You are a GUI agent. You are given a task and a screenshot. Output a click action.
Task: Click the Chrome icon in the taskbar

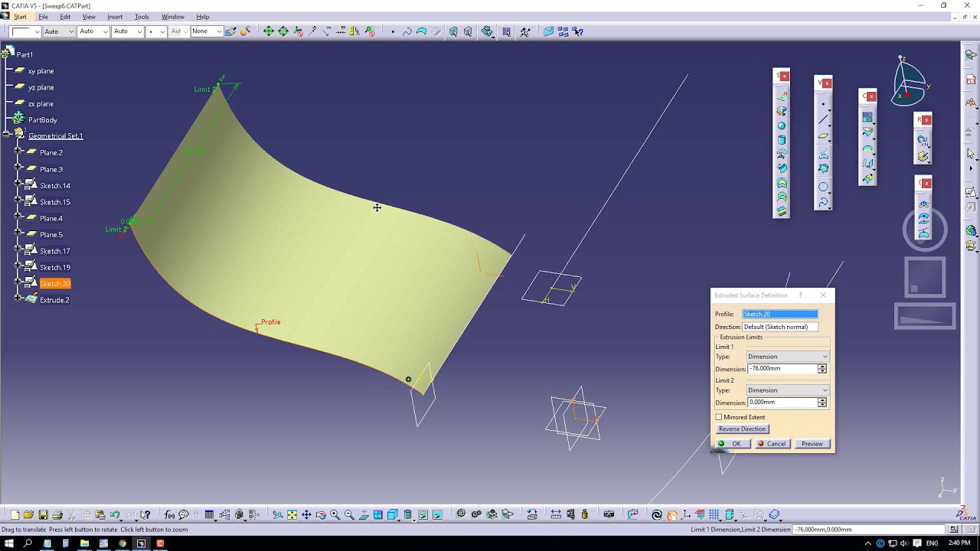pos(122,543)
